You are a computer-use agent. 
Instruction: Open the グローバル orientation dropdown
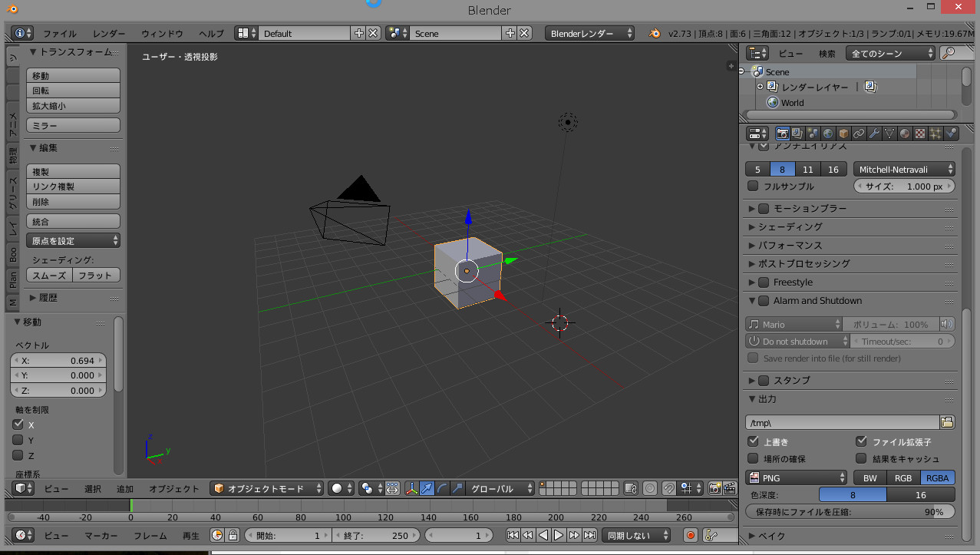(x=501, y=488)
